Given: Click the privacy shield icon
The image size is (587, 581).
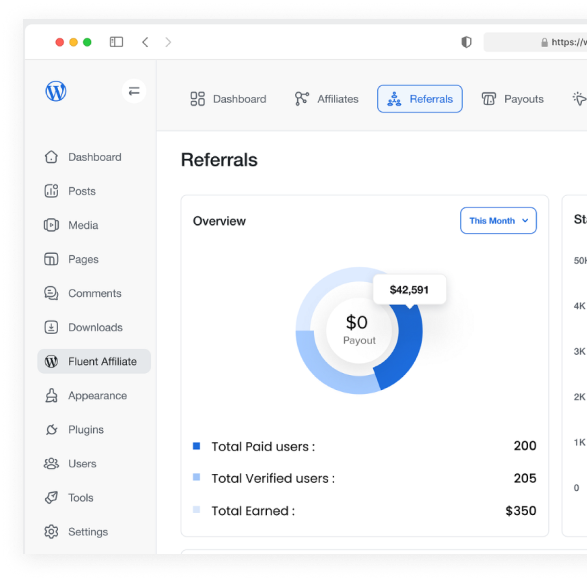Looking at the screenshot, I should (466, 42).
